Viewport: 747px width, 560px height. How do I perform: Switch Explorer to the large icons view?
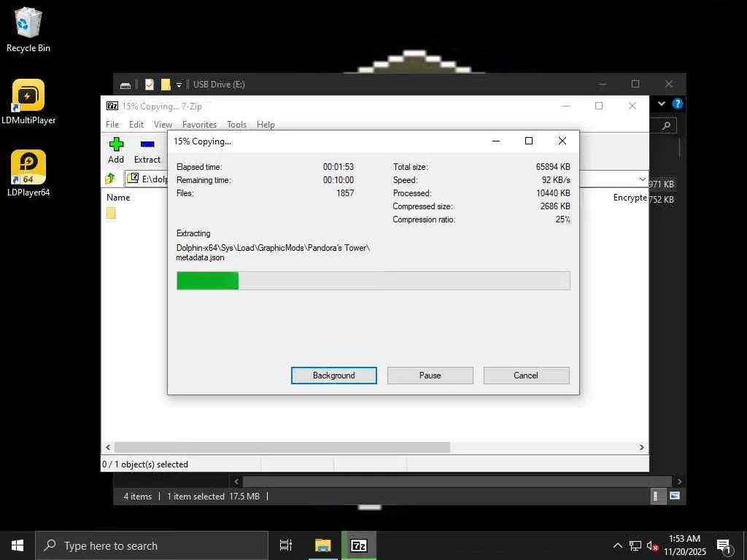[675, 496]
